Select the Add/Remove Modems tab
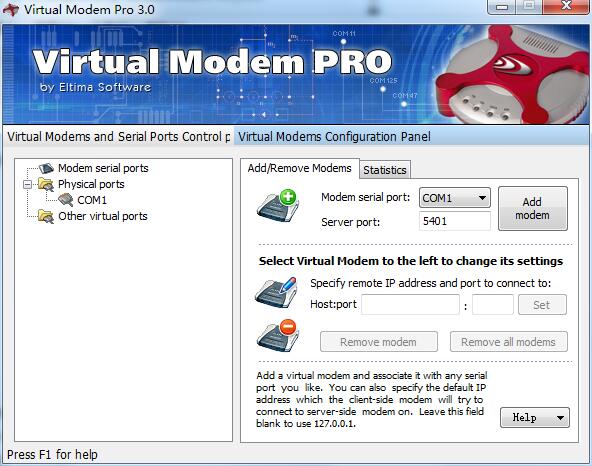Screen dimensions: 592x466 [x=299, y=168]
